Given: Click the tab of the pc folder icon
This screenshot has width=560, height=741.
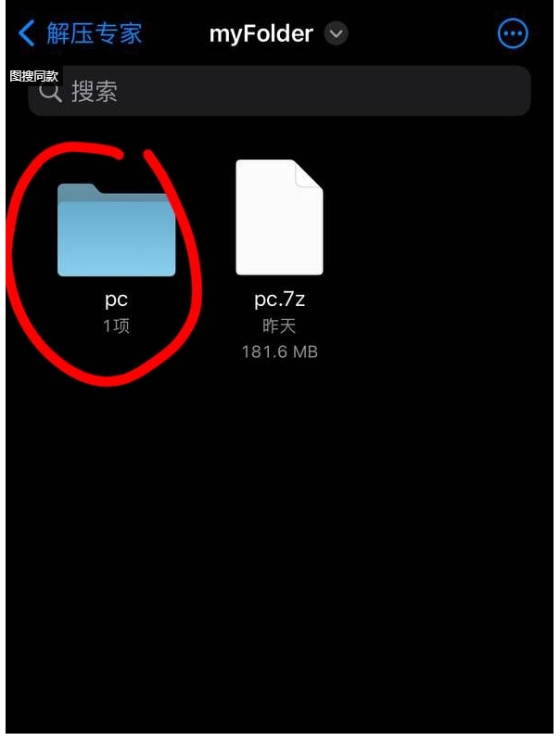Looking at the screenshot, I should [x=78, y=189].
